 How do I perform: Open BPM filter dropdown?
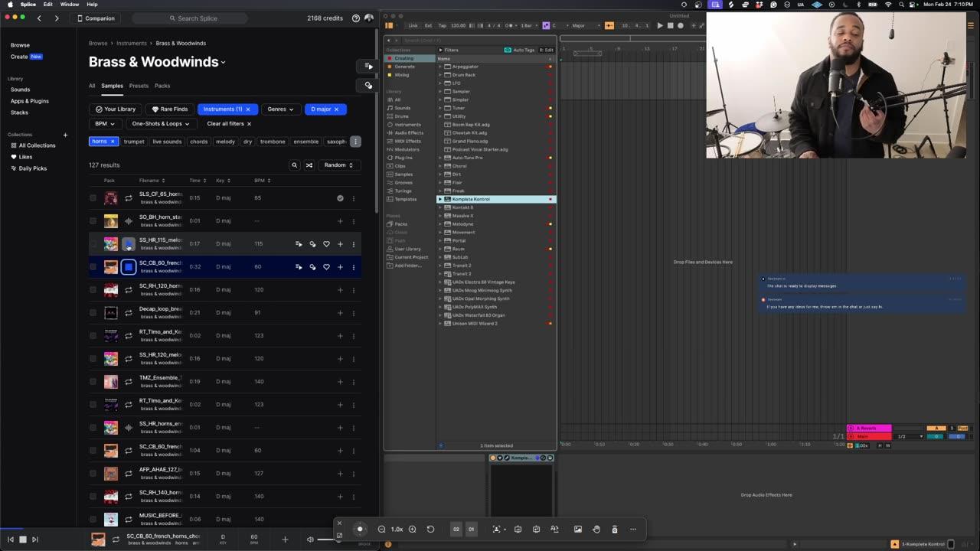coord(104,124)
